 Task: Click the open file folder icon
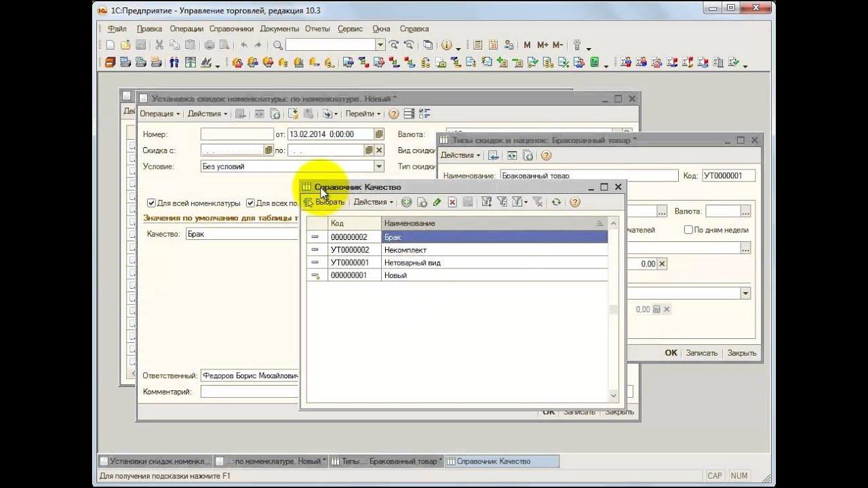coord(125,45)
